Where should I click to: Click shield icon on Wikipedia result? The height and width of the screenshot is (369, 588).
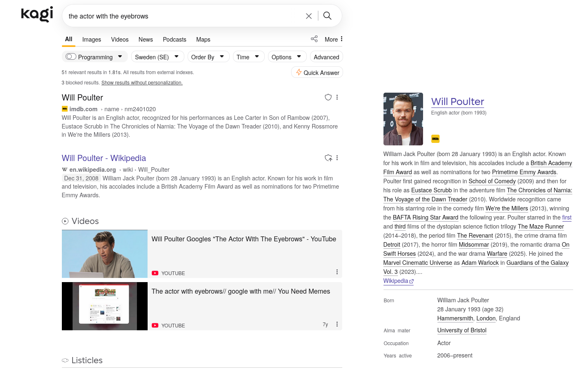tap(328, 158)
